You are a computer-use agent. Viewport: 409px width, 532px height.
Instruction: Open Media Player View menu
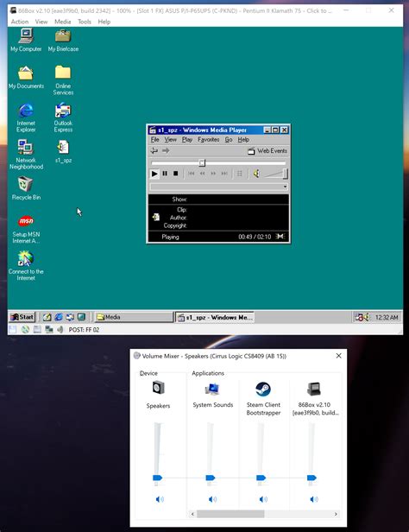(x=170, y=139)
